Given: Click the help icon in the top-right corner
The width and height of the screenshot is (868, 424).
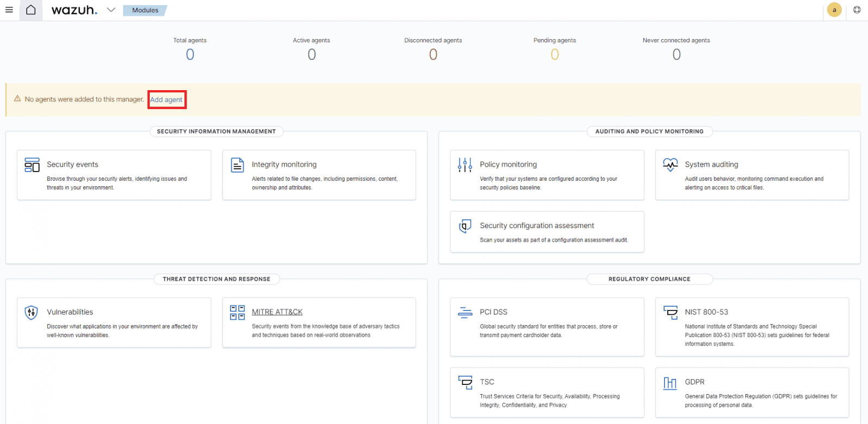Looking at the screenshot, I should (x=857, y=10).
